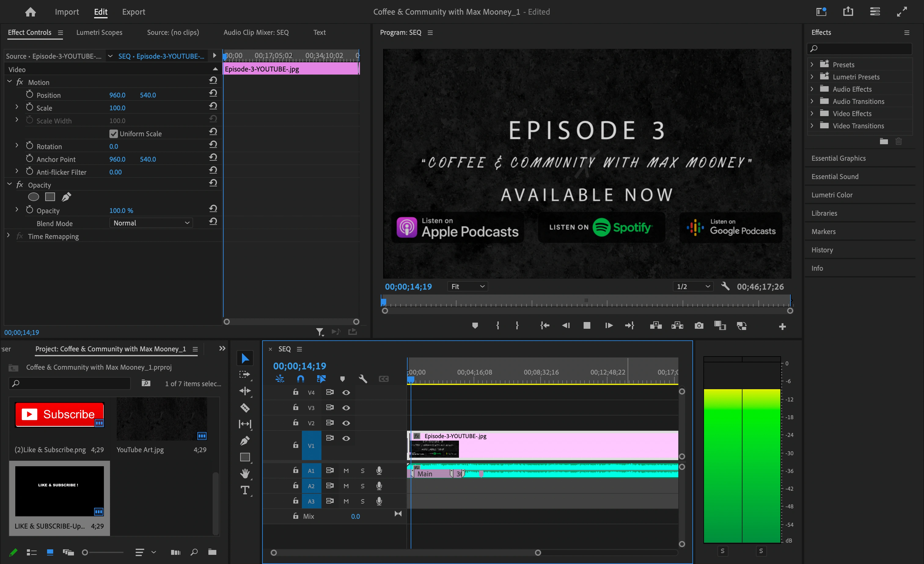Click the Home icon
The width and height of the screenshot is (924, 564).
click(30, 12)
